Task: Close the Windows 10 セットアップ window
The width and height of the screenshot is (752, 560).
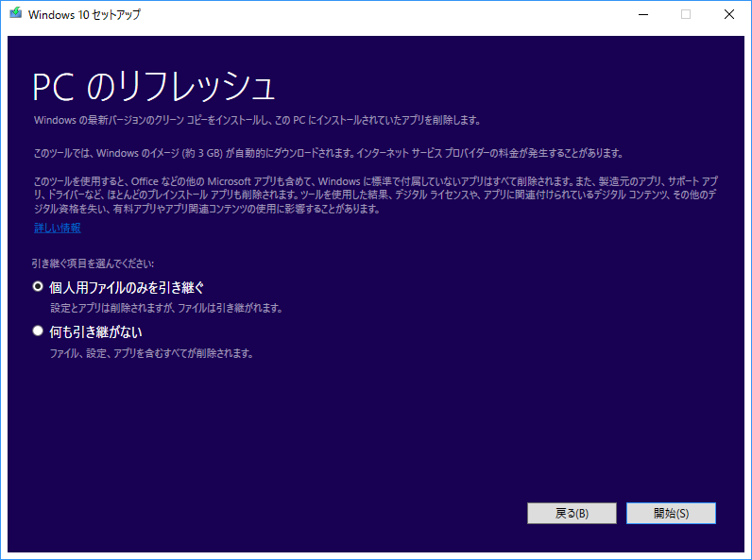Action: click(729, 14)
